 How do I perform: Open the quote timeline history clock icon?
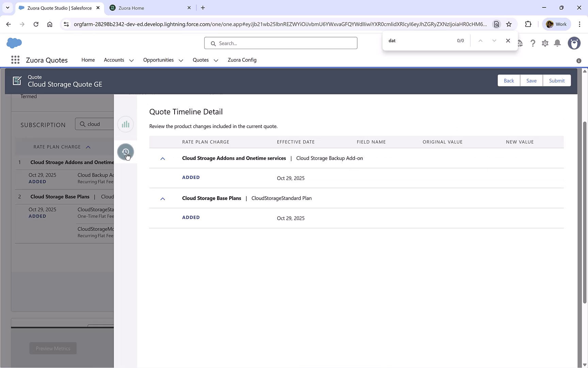pos(126,152)
